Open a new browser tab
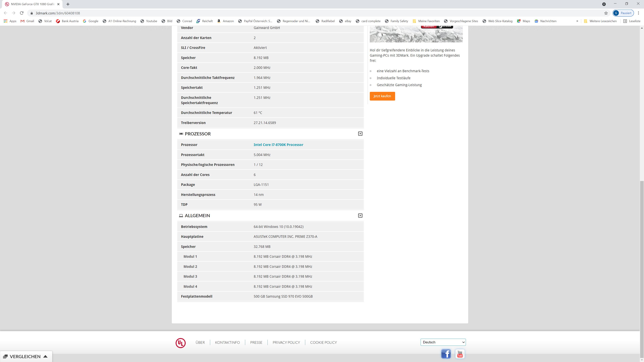This screenshot has height=362, width=644. (x=68, y=4)
